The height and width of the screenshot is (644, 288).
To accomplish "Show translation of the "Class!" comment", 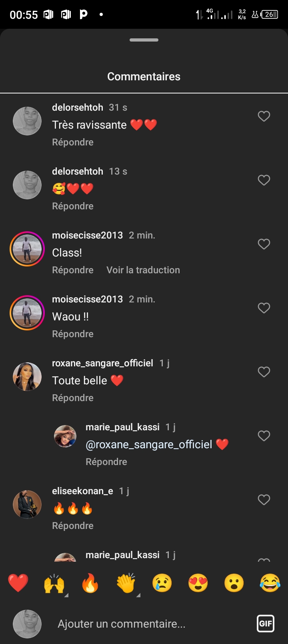I will point(143,270).
